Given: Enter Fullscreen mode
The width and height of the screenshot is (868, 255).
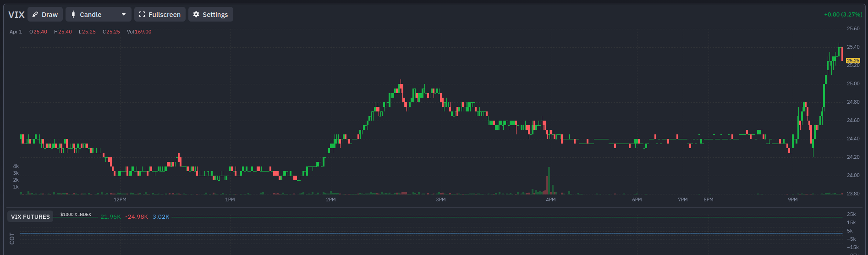Looking at the screenshot, I should tap(159, 14).
